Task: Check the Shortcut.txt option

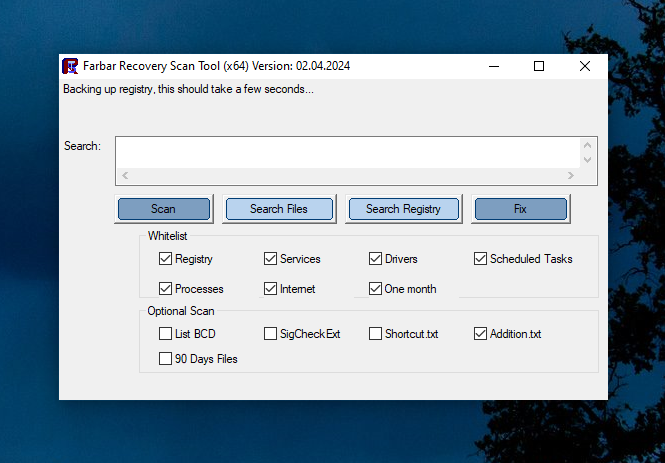Action: 375,334
